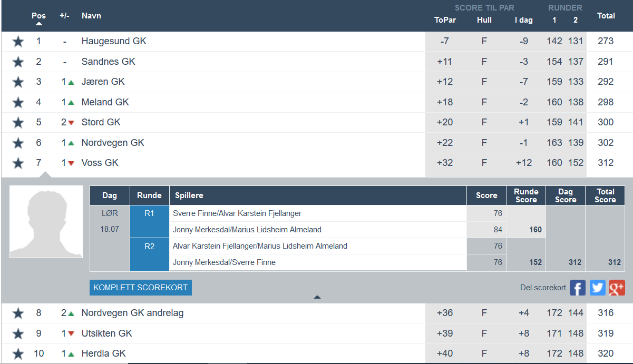Open the Komplett Scorekort button
This screenshot has width=633, height=364.
141,288
